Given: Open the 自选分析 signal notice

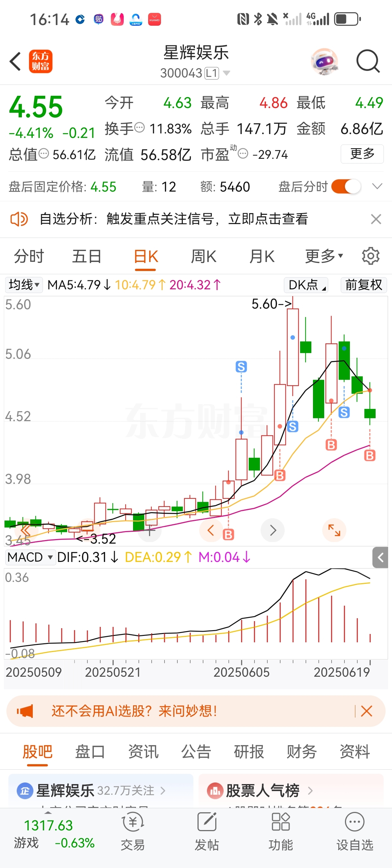Looking at the screenshot, I should (x=174, y=219).
